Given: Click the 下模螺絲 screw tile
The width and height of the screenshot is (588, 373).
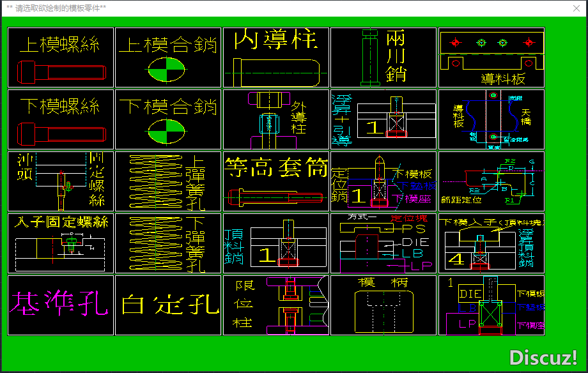Looking at the screenshot, I should 61,119.
